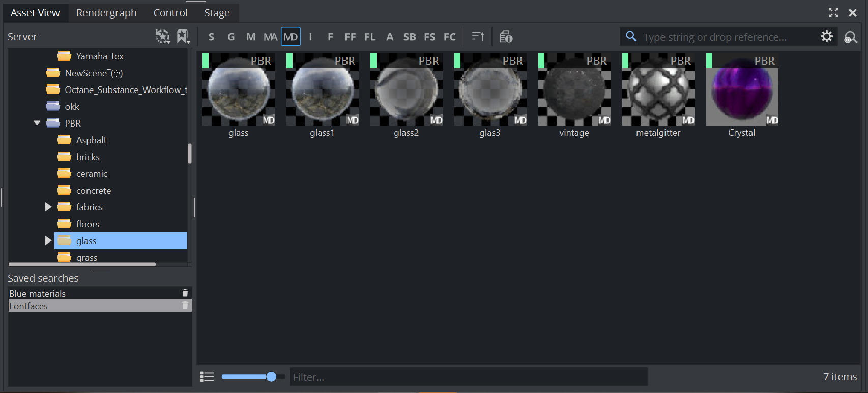868x393 pixels.
Task: Open the asset properties info icon
Action: click(x=506, y=37)
